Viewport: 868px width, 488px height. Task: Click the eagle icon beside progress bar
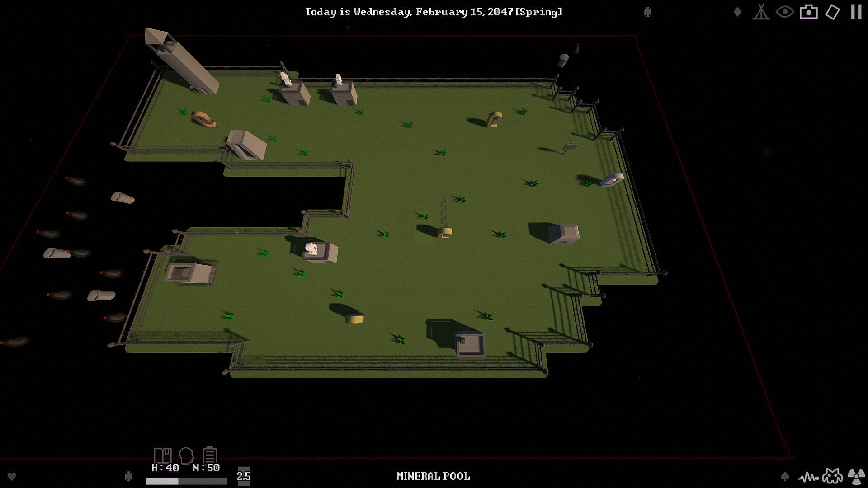(x=129, y=476)
